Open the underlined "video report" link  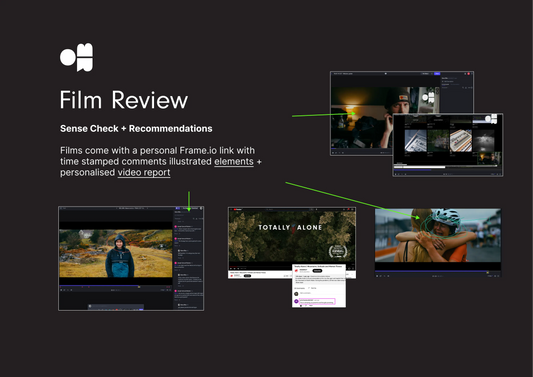[x=144, y=173]
